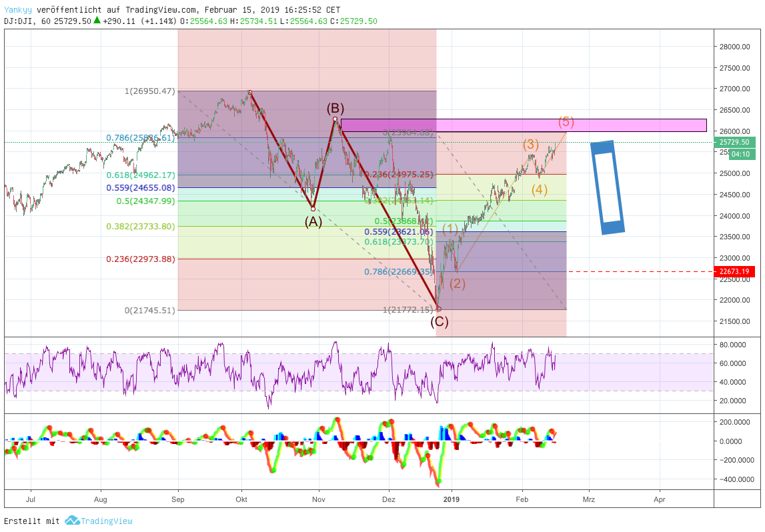The height and width of the screenshot is (532, 765).
Task: Click the 0.236(24975.25) retracement label
Action: click(399, 175)
